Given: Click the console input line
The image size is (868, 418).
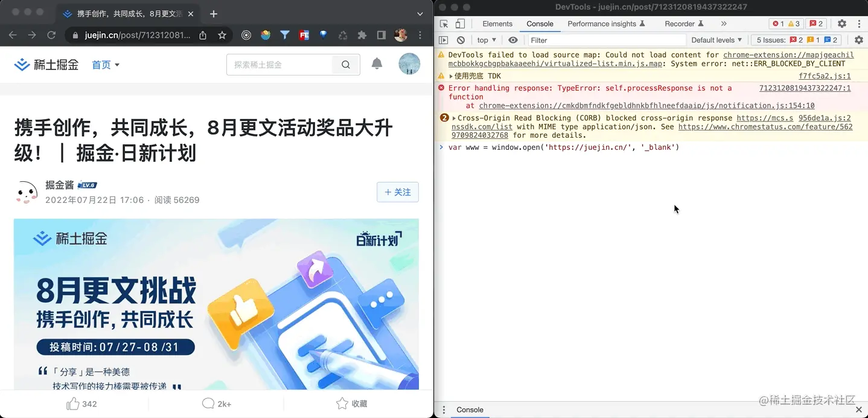Looking at the screenshot, I should pyautogui.click(x=650, y=147).
